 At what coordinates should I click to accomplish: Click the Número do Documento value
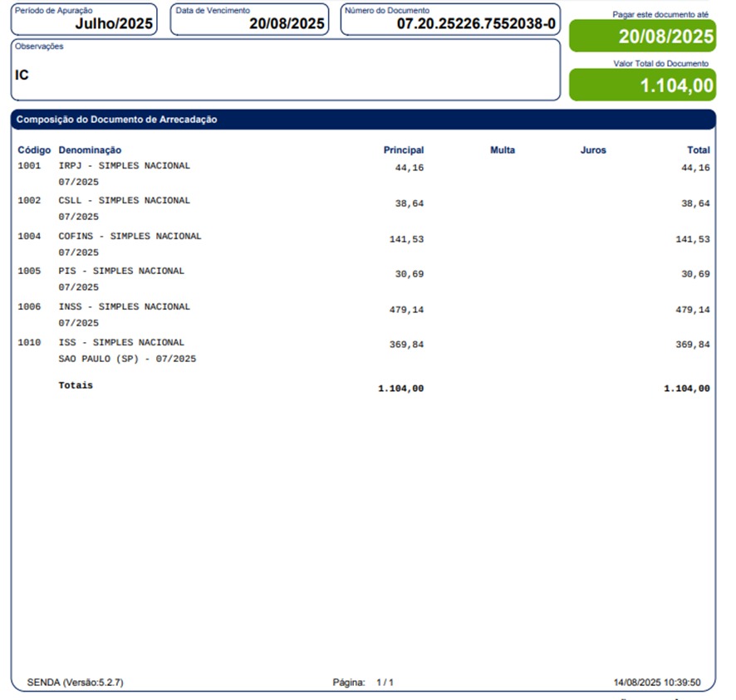(x=476, y=24)
